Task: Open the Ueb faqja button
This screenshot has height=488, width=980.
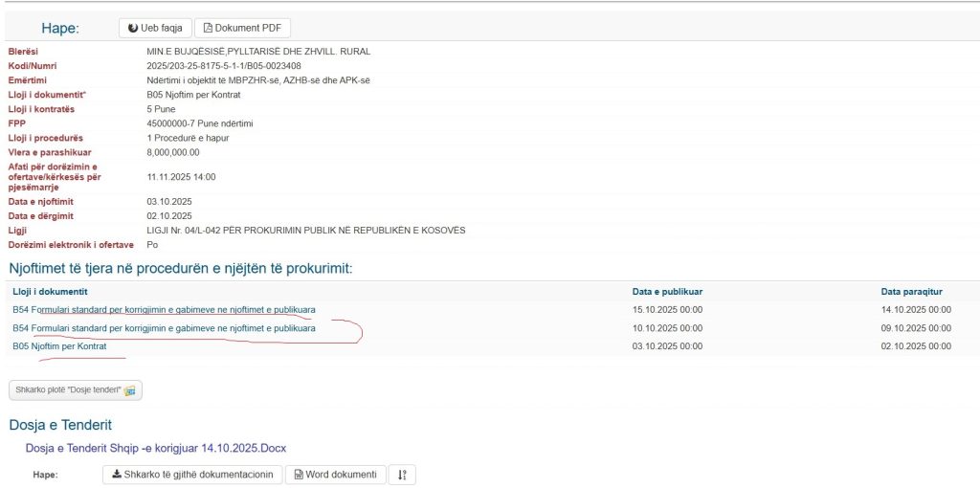Action: 155,29
